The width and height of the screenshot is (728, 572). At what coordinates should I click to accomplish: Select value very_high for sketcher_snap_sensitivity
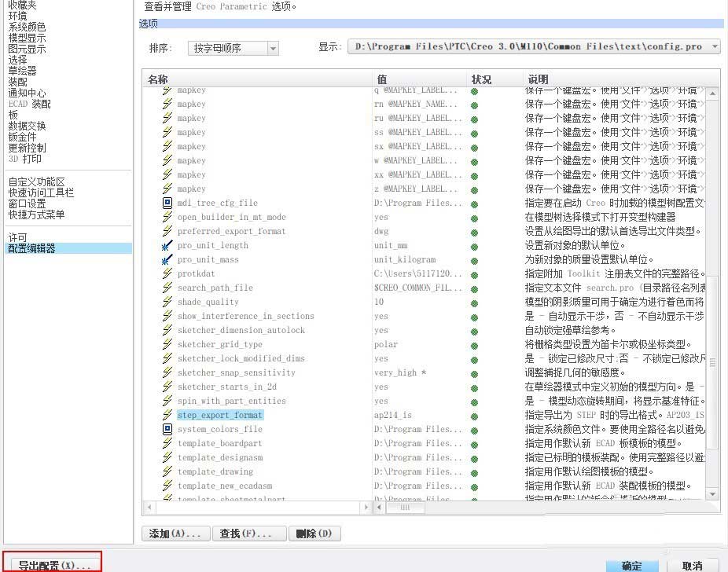point(400,372)
